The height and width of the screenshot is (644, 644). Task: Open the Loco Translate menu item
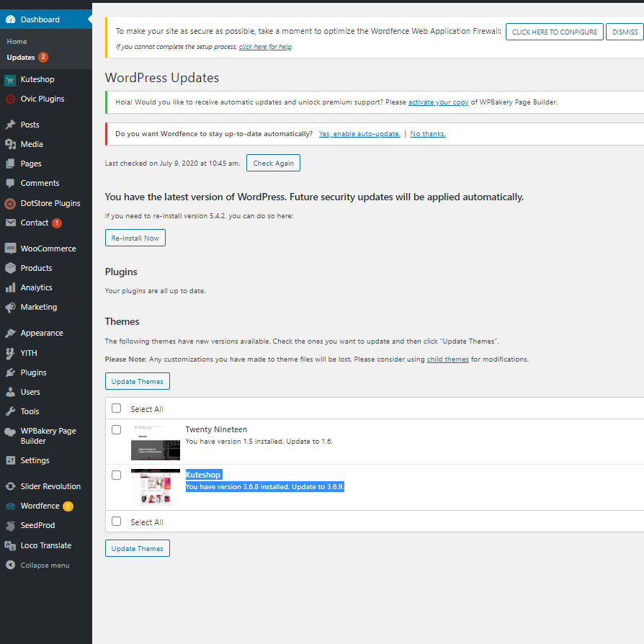pos(46,545)
